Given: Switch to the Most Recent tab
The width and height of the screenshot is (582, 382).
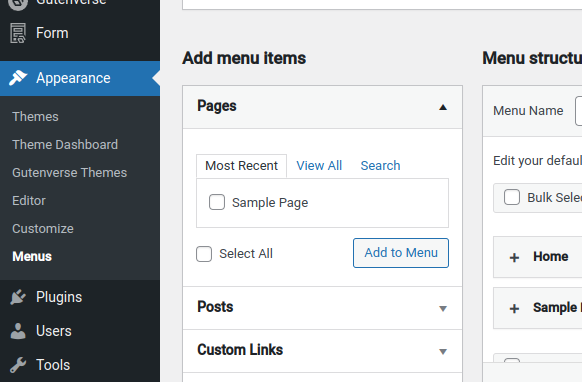Looking at the screenshot, I should (x=241, y=166).
